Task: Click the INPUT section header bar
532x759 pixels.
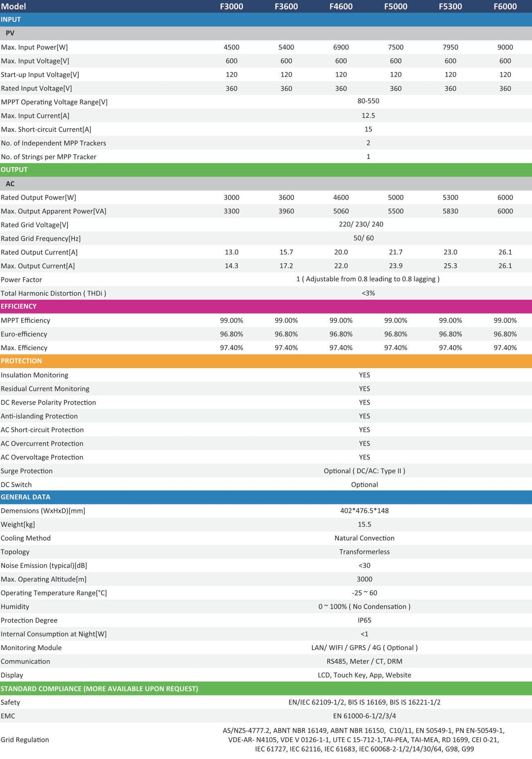Action: (266, 20)
